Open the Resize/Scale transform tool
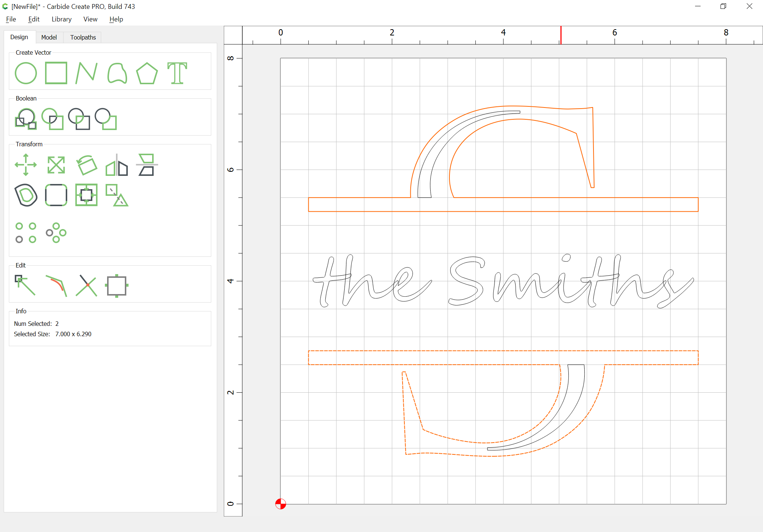The height and width of the screenshot is (532, 763). 56,165
